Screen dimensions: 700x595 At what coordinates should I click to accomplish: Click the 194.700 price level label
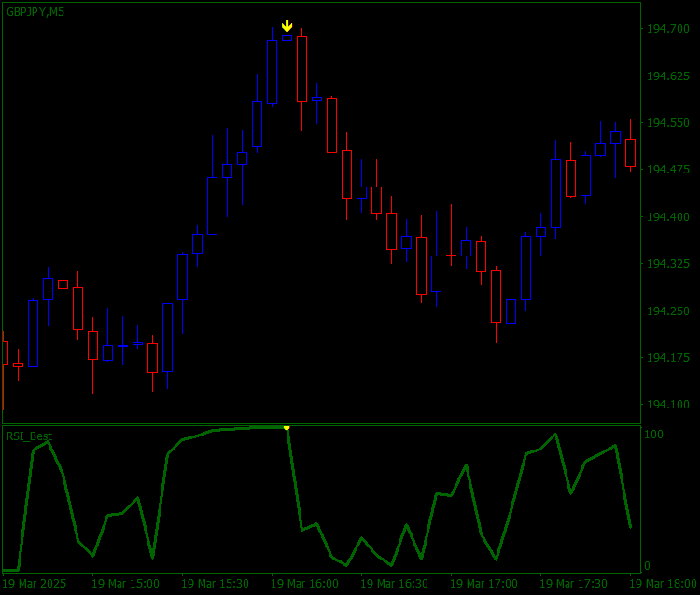(x=668, y=29)
